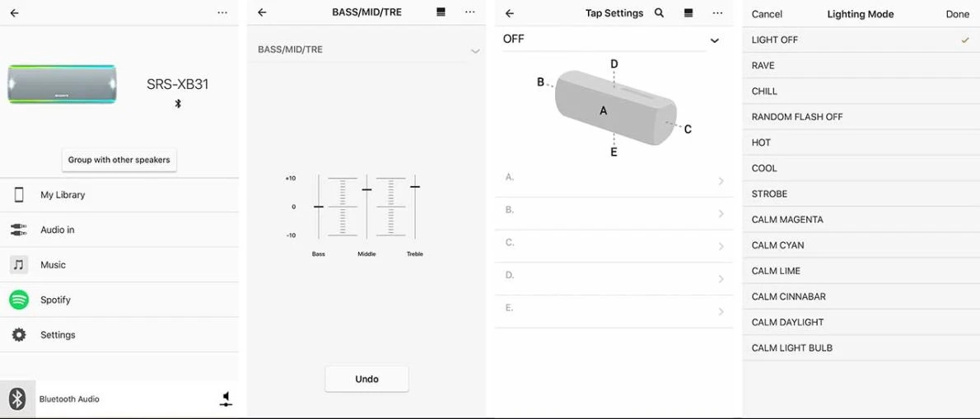Tap Group with other speakers button

119,160
